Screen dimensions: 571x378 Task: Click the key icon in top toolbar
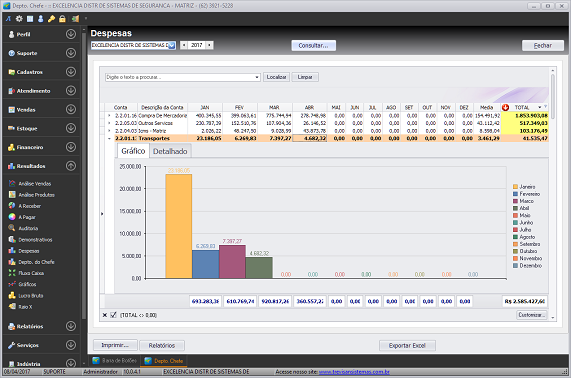51,19
